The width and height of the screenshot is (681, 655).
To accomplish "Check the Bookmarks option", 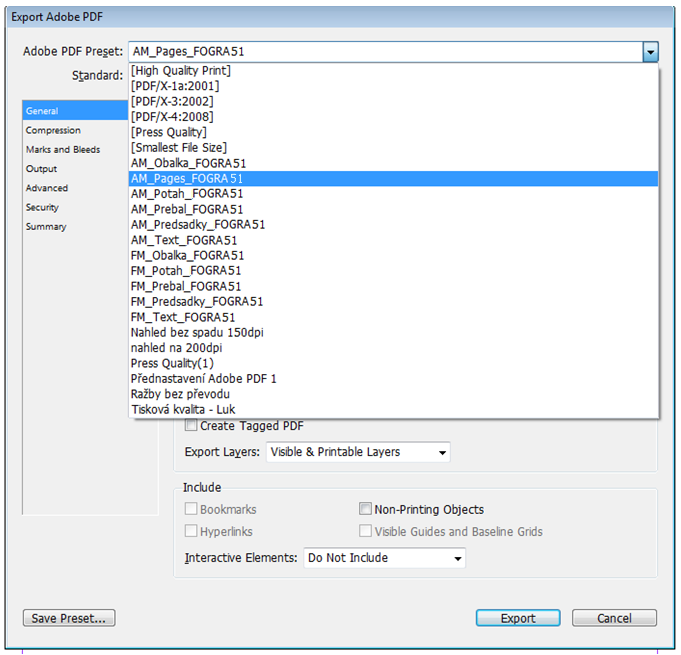I will tap(192, 510).
